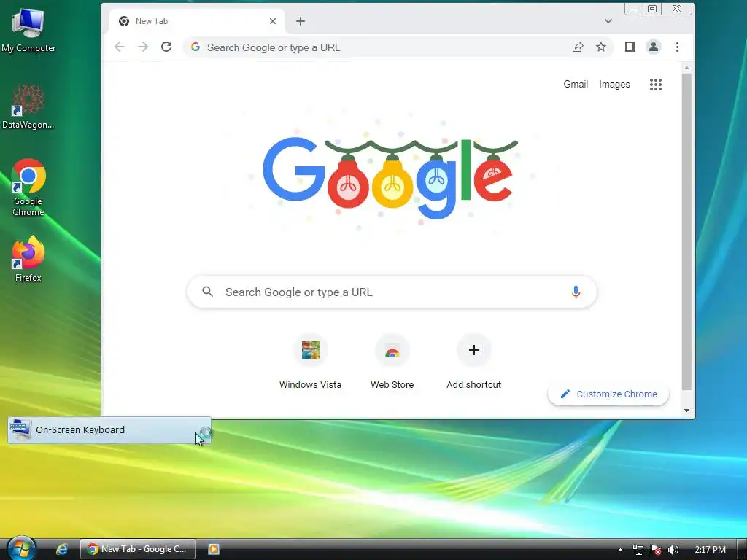
Task: Select the Firefox desktop shortcut
Action: (x=28, y=259)
